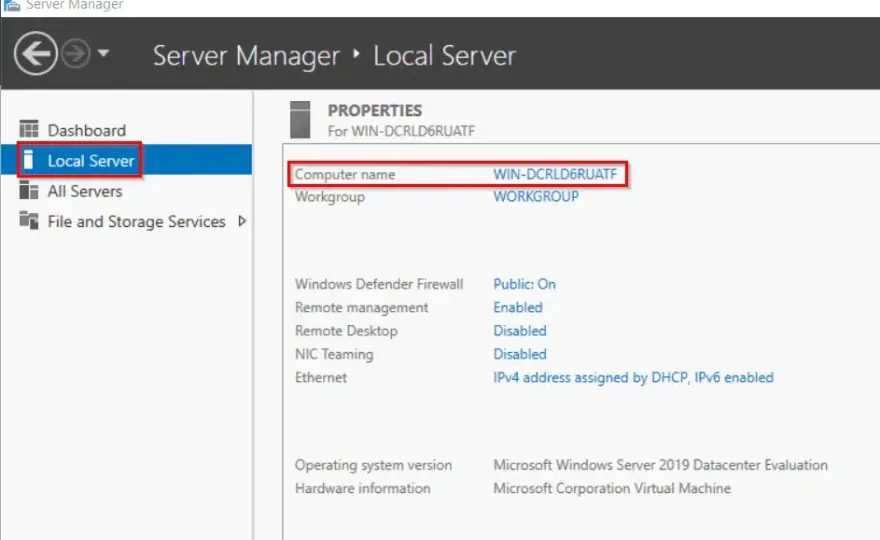The image size is (880, 540).
Task: Click the Server Manager breadcrumb text
Action: [246, 56]
